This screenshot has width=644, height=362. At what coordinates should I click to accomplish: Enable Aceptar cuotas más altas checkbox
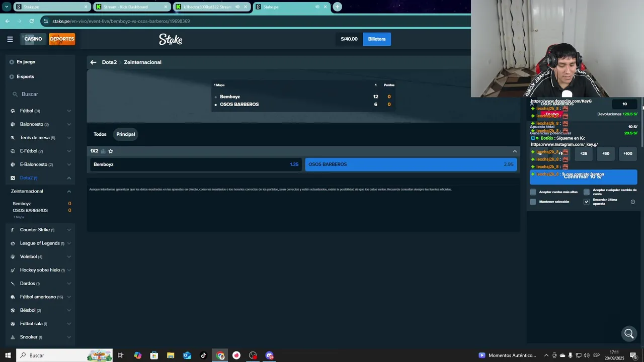(x=533, y=192)
